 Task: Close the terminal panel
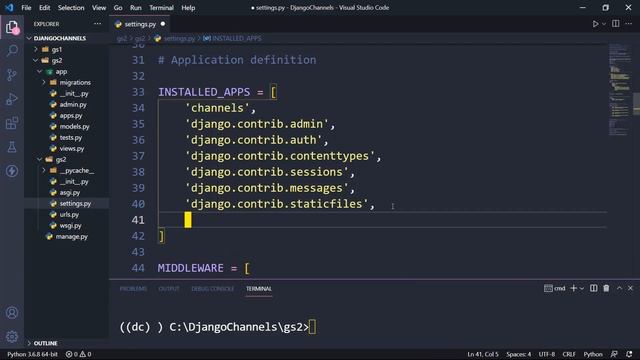coord(630,288)
